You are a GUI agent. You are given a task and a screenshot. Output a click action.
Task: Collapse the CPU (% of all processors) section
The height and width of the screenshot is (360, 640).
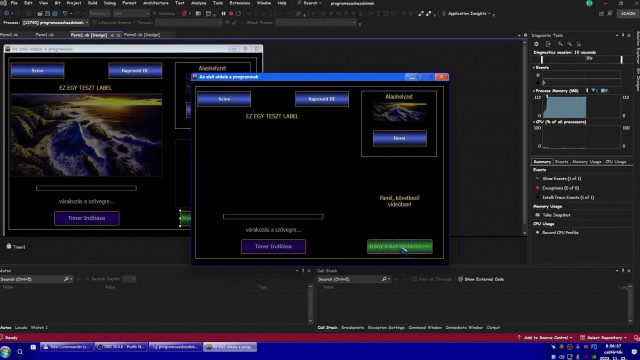point(533,122)
